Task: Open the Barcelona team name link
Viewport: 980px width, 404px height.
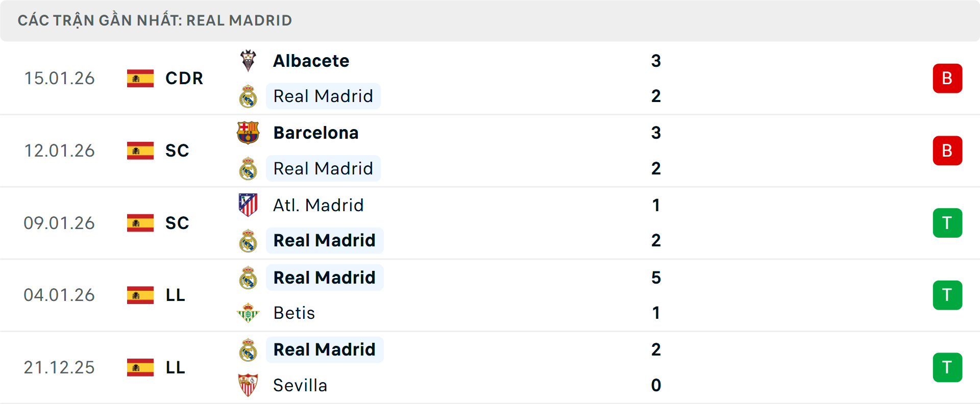Action: (316, 132)
